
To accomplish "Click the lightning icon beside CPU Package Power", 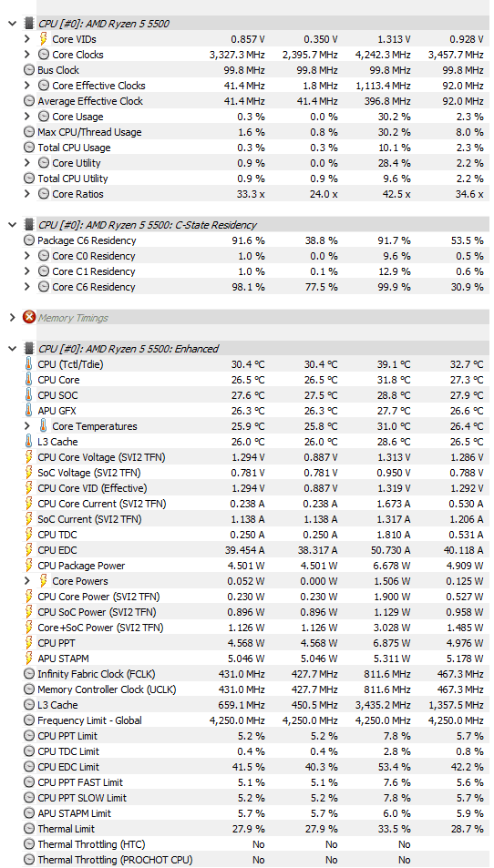I will point(29,566).
